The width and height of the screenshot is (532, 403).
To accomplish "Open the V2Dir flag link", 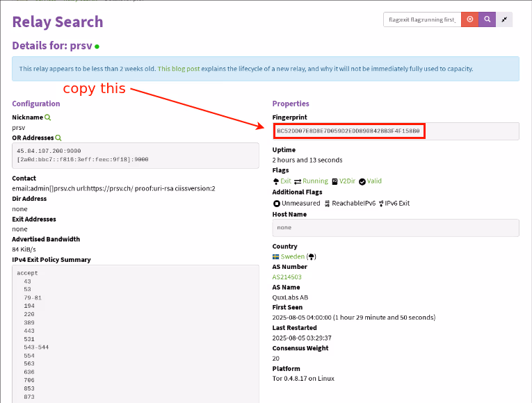I will 347,181.
